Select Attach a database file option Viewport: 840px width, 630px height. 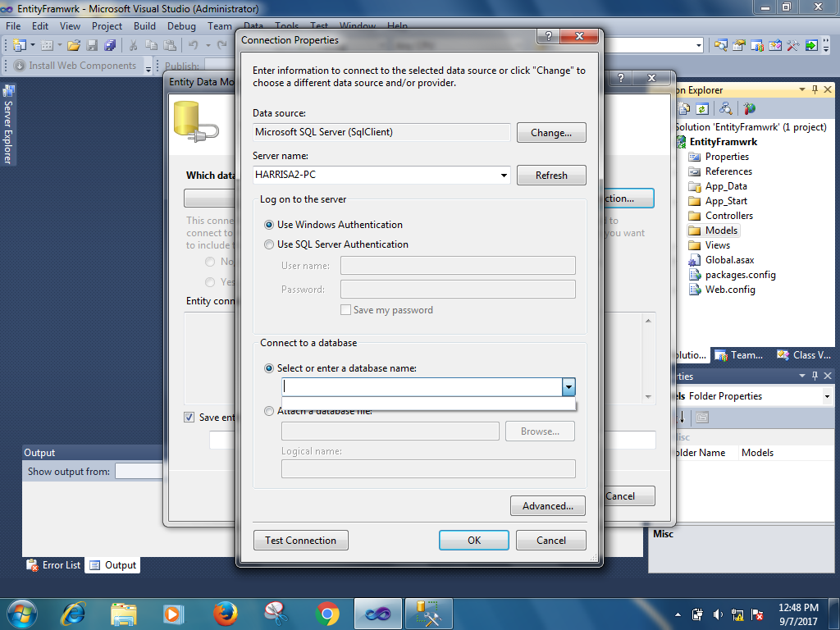tap(269, 411)
